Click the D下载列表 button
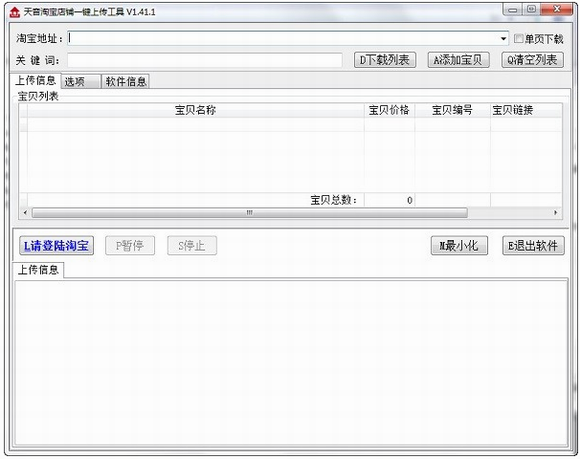The height and width of the screenshot is (459, 580). (385, 60)
